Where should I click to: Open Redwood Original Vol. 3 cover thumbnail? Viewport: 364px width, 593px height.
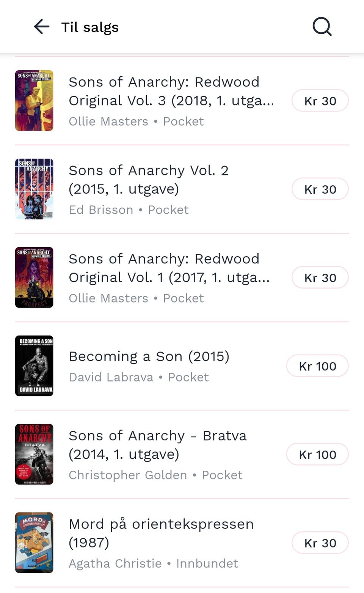tap(34, 101)
